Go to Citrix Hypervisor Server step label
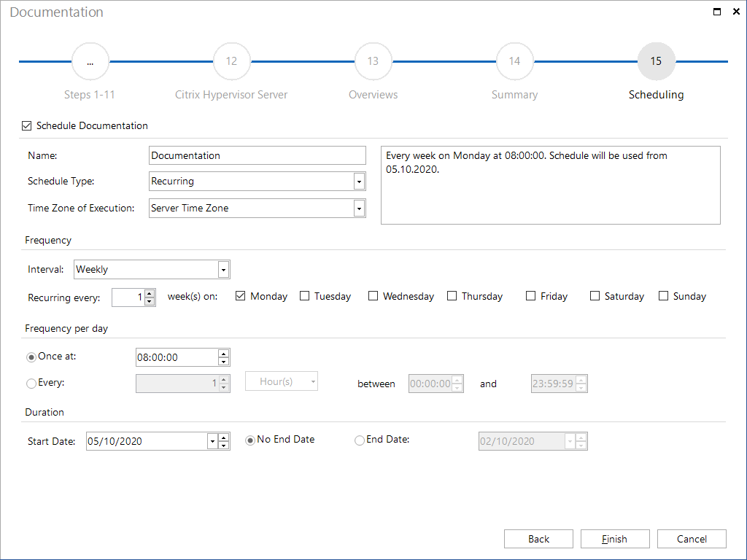Image resolution: width=747 pixels, height=560 pixels. point(231,95)
